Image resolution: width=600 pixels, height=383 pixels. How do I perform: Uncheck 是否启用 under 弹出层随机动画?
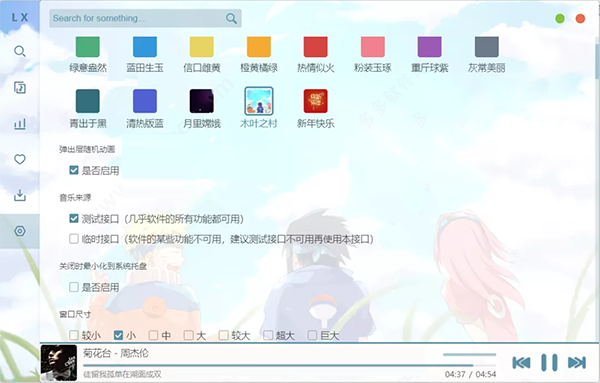(74, 170)
